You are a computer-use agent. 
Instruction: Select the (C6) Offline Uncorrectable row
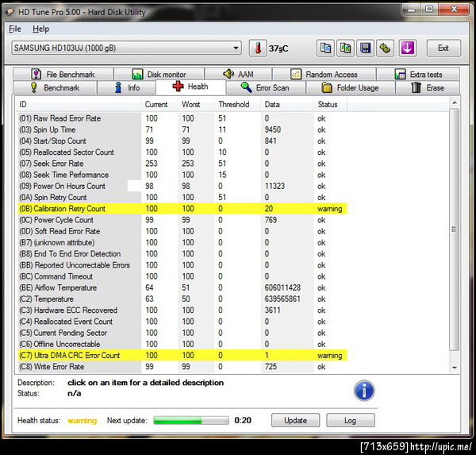click(181, 344)
